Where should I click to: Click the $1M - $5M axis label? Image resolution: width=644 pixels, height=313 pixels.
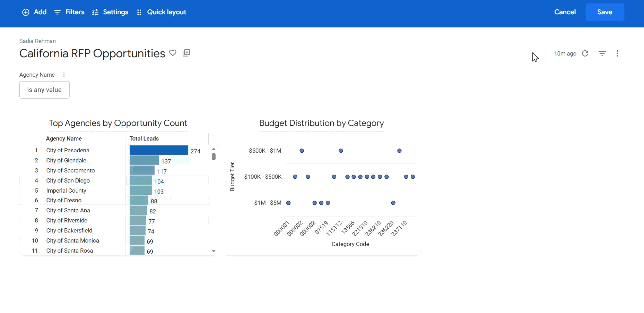point(268,203)
